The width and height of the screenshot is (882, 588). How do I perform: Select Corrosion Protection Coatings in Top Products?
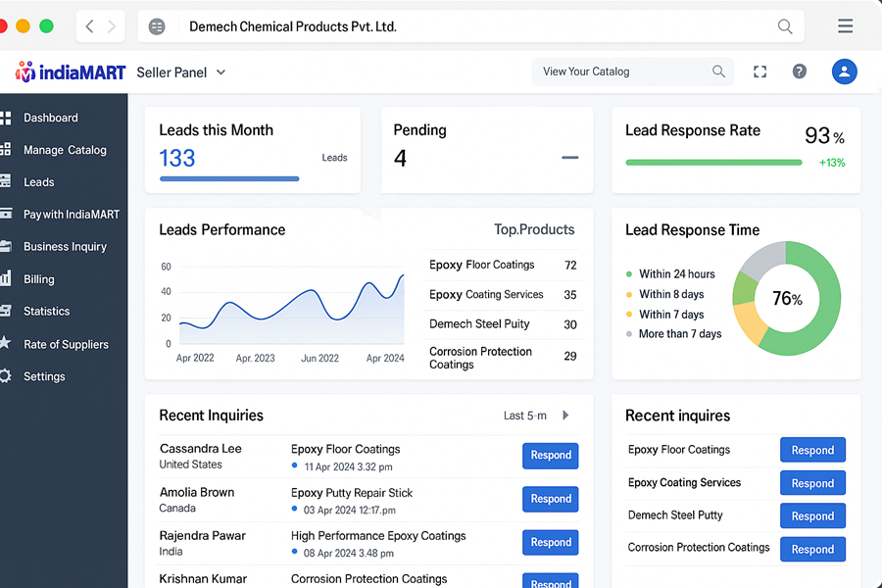coord(503,358)
